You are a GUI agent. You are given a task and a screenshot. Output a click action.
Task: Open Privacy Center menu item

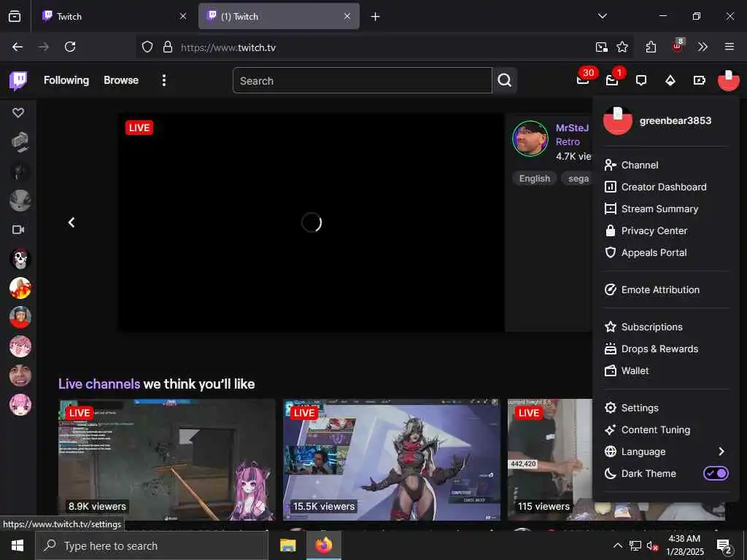(665, 230)
